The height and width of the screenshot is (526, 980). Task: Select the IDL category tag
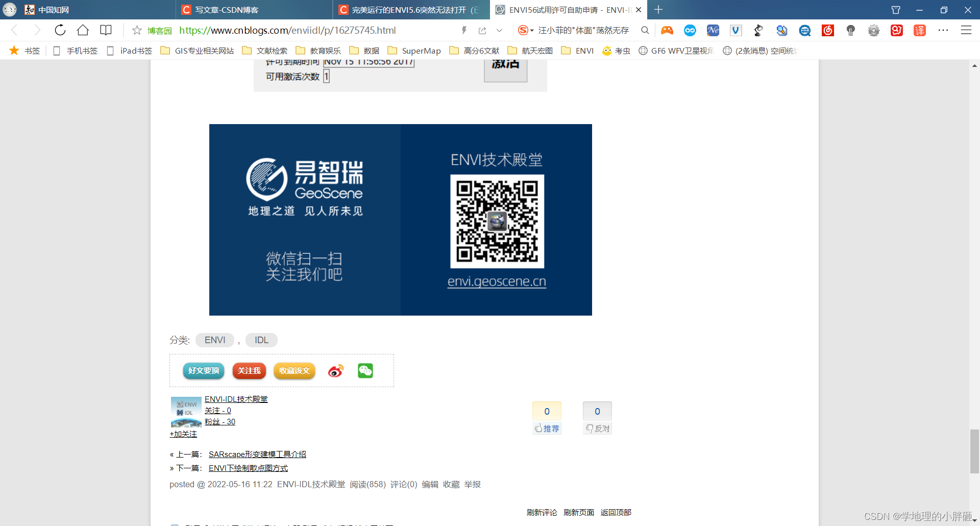point(261,340)
